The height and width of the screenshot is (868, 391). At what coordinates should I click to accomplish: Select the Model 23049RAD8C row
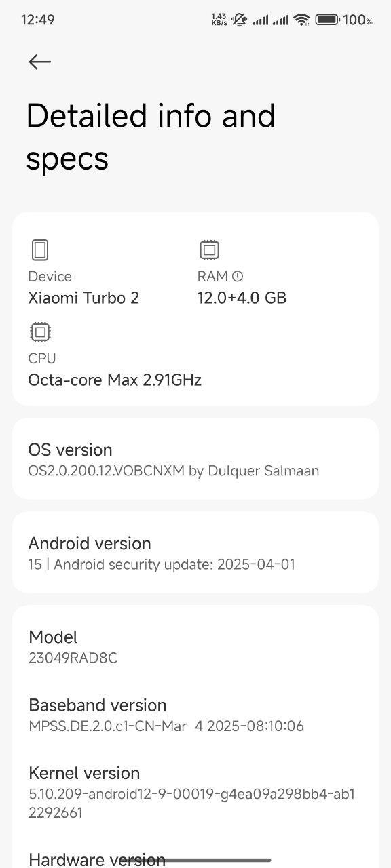[x=195, y=647]
